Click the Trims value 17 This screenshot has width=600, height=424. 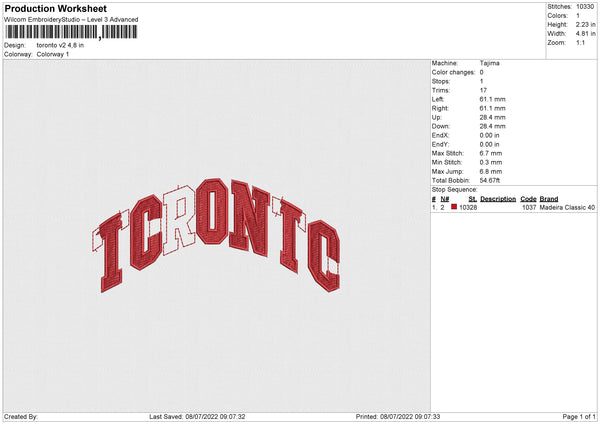click(x=483, y=90)
